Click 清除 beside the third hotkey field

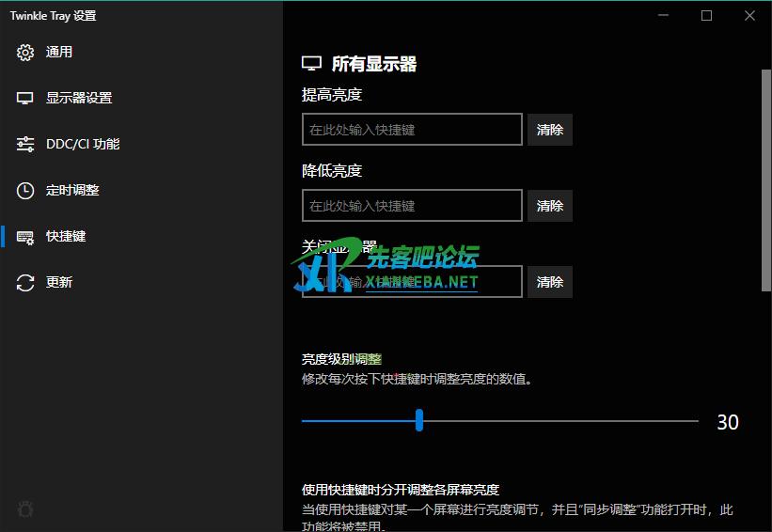pos(550,282)
